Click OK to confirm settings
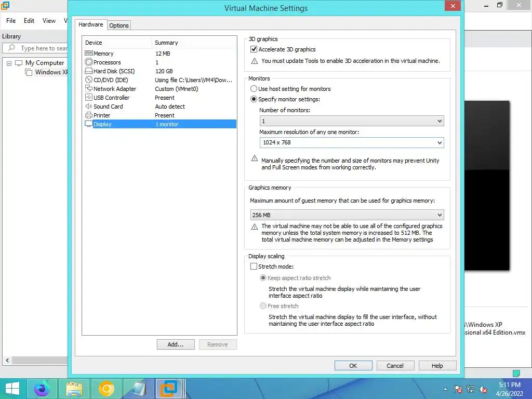This screenshot has width=532, height=399. (353, 365)
